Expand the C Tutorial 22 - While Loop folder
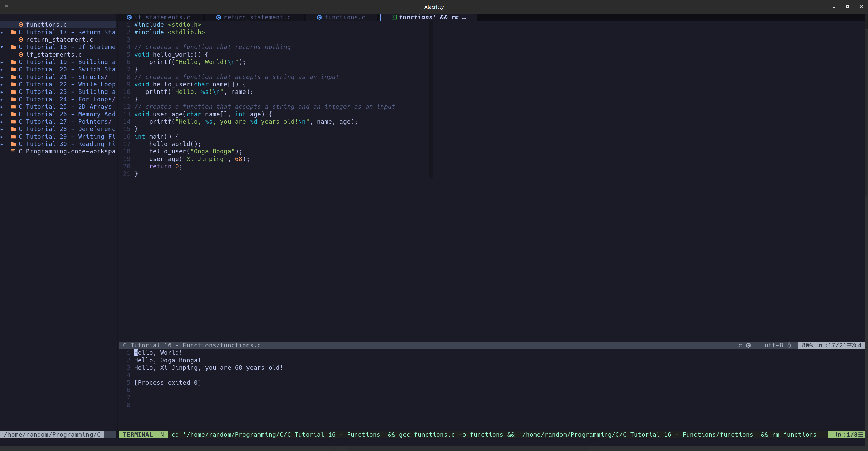This screenshot has width=868, height=451. click(2, 84)
